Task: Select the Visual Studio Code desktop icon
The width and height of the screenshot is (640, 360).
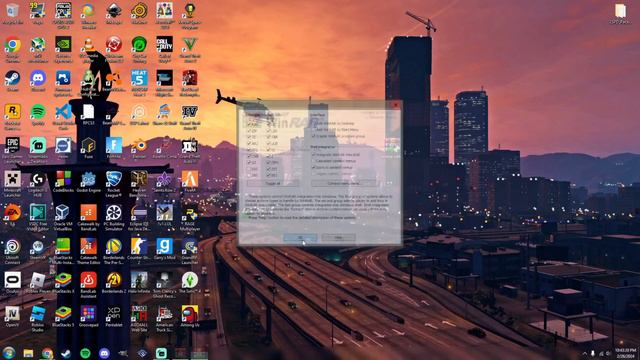Action: [63, 116]
